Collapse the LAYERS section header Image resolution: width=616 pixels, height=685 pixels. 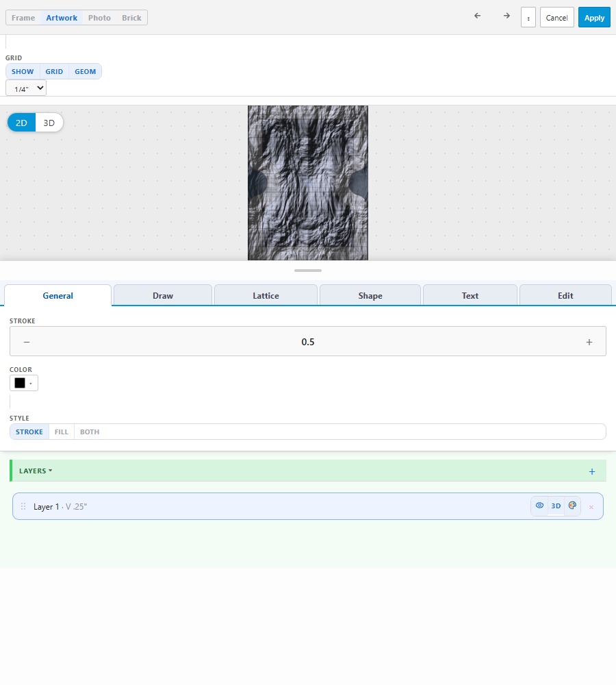36,471
